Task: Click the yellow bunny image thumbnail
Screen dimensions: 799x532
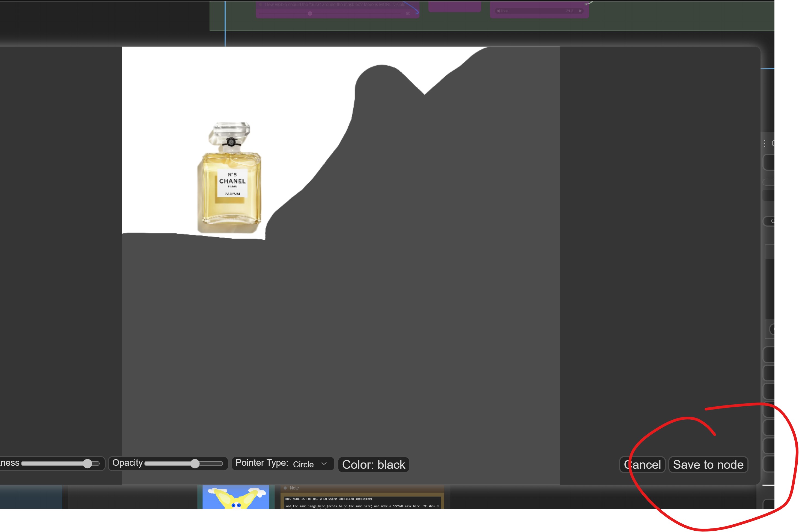Action: coord(236,497)
